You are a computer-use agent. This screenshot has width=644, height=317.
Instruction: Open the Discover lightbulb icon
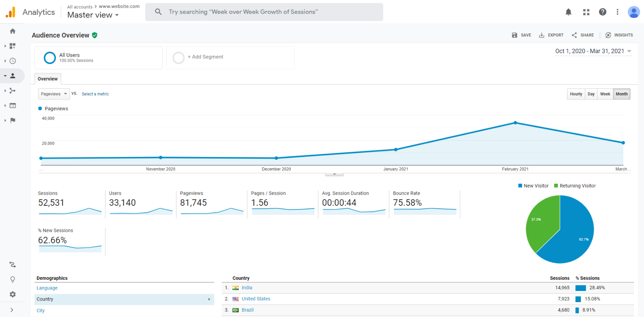[x=13, y=279]
